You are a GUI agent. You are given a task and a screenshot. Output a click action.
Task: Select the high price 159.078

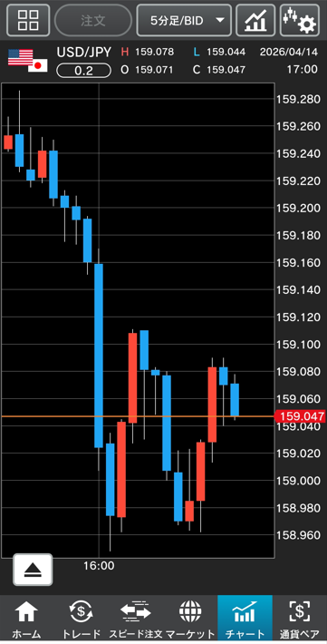click(154, 53)
